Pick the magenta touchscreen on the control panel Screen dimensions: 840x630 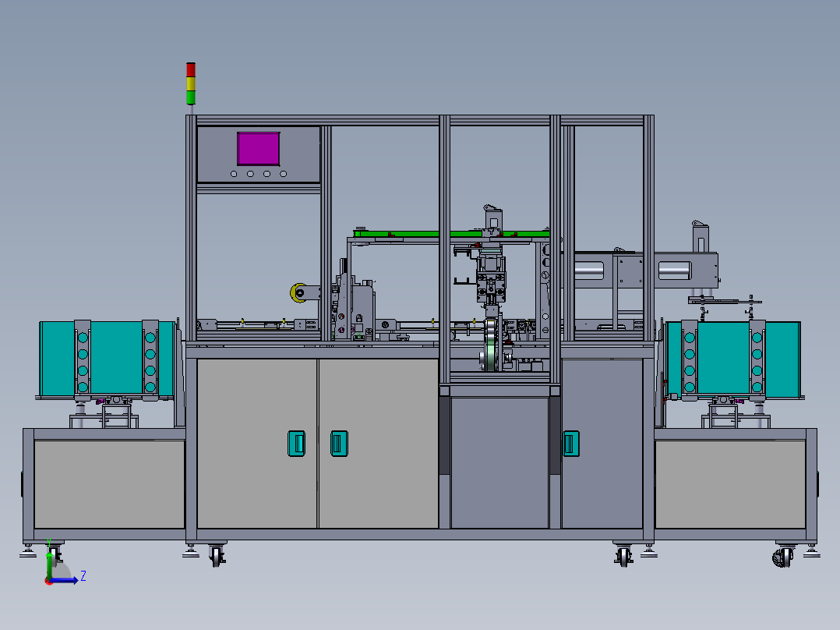pyautogui.click(x=258, y=148)
